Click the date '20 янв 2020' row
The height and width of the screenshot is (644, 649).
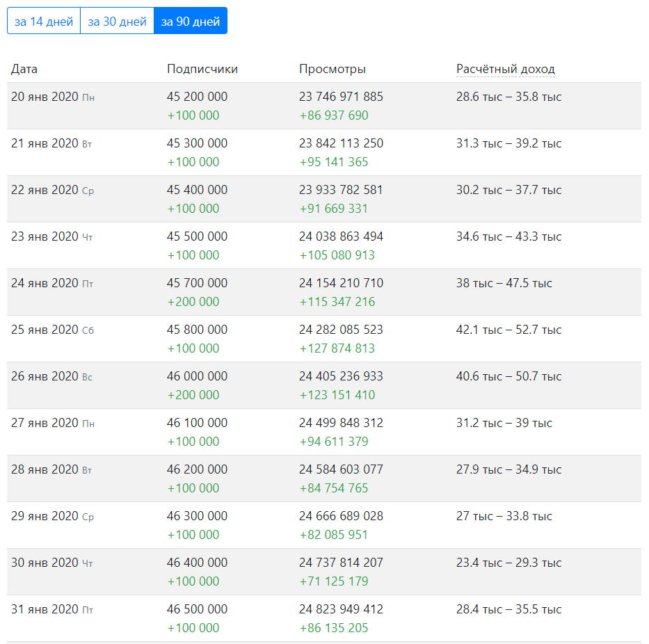45,97
